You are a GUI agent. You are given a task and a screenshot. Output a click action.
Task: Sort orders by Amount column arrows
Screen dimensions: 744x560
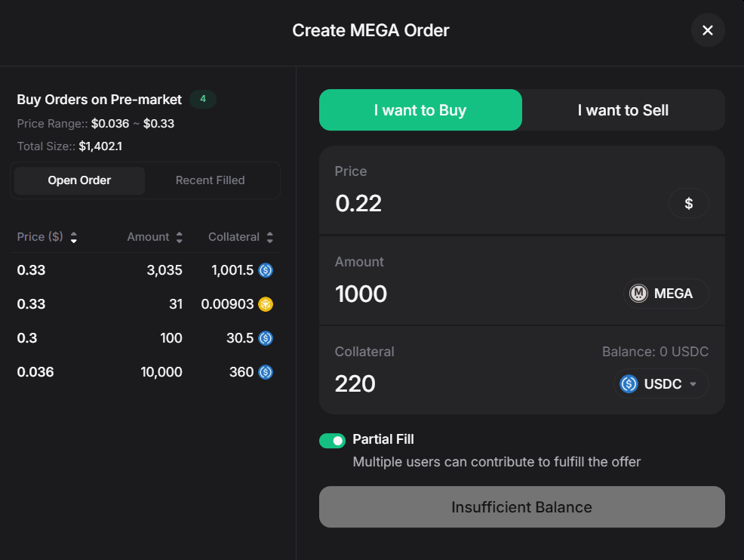[x=179, y=237]
